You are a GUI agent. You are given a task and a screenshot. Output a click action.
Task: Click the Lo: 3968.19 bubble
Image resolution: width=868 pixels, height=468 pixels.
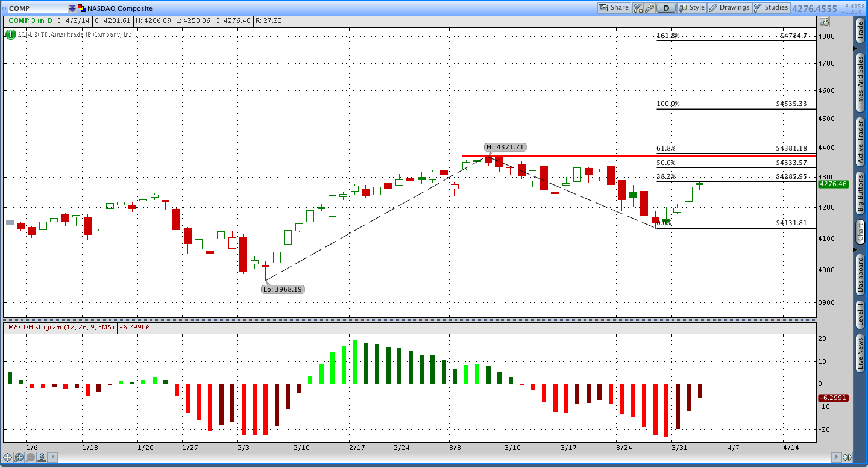point(282,289)
